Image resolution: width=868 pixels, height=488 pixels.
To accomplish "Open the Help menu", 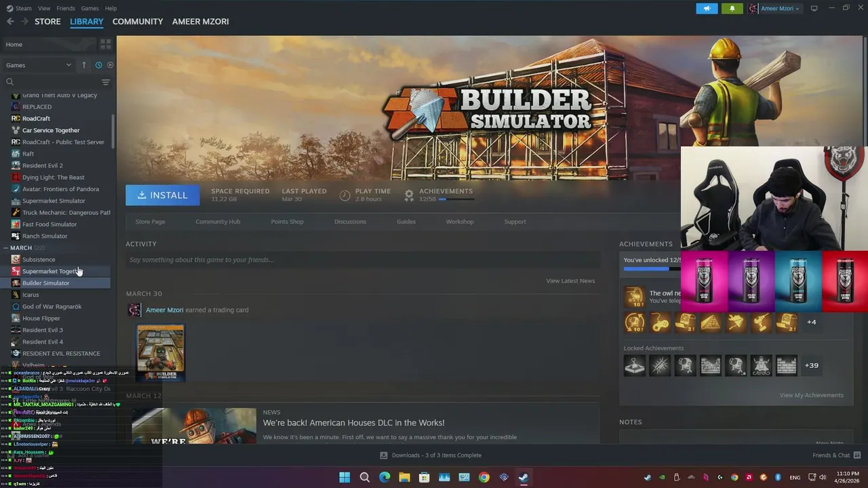I will point(111,8).
